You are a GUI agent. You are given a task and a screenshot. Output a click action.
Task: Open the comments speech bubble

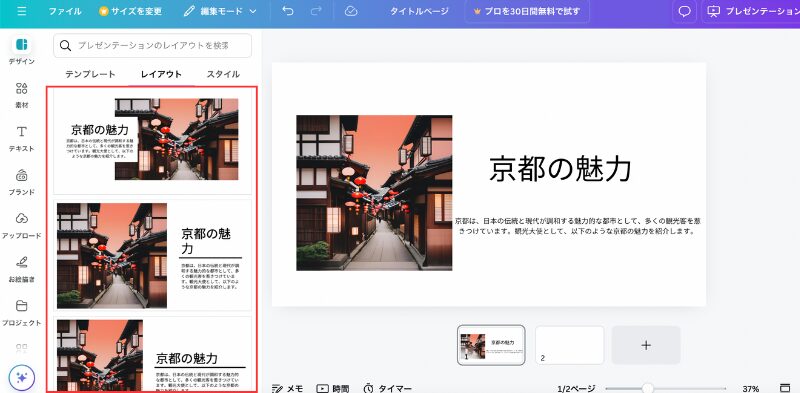pos(684,11)
